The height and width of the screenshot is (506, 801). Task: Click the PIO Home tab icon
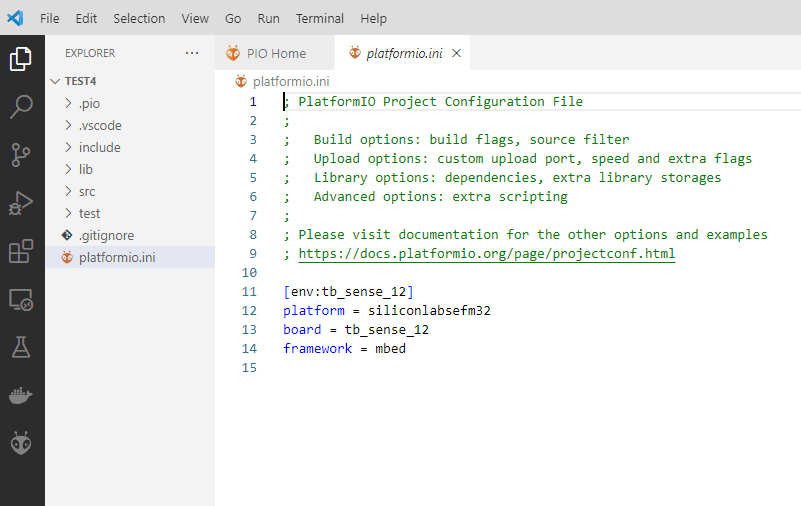233,53
